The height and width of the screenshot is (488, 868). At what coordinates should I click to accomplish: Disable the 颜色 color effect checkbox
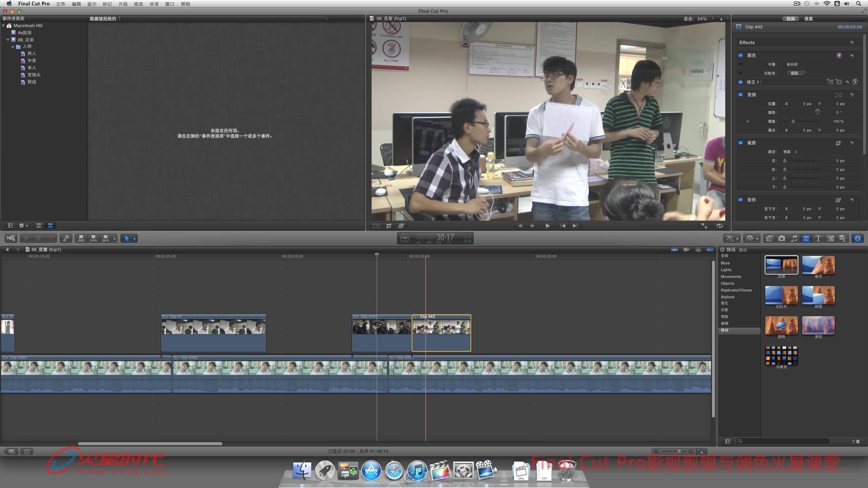(741, 55)
